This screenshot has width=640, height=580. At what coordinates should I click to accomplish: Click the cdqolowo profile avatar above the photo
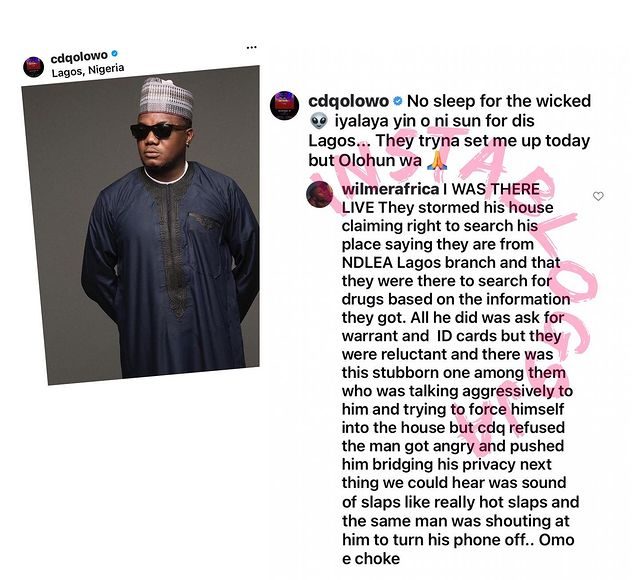click(33, 67)
